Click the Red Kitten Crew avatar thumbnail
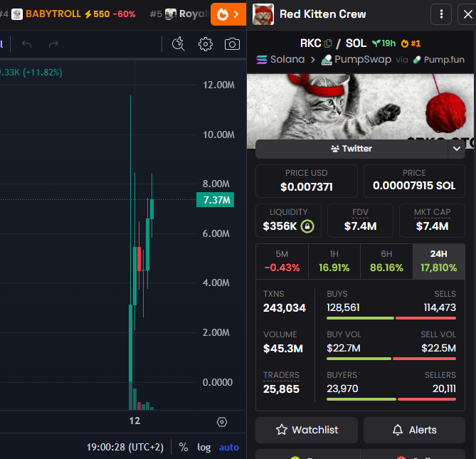The width and height of the screenshot is (476, 459). (263, 14)
